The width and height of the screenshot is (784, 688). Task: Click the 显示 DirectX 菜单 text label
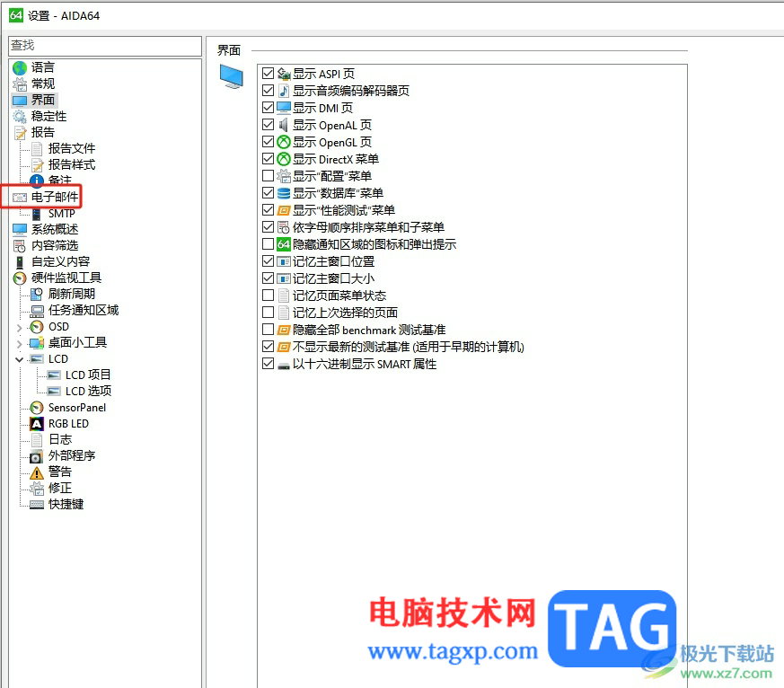pyautogui.click(x=336, y=159)
